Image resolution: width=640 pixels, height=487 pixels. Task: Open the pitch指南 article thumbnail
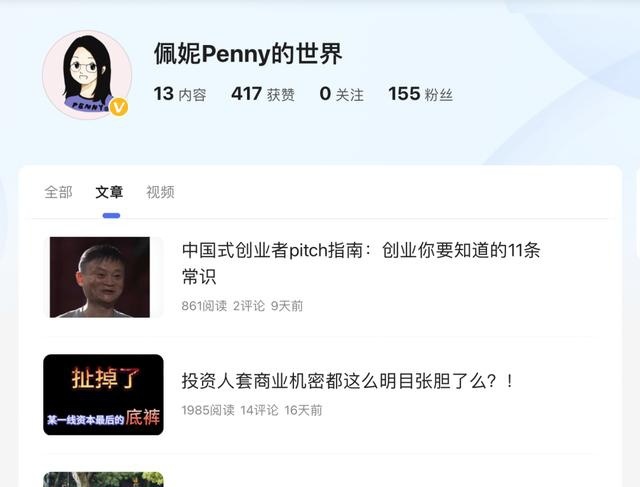(x=100, y=277)
